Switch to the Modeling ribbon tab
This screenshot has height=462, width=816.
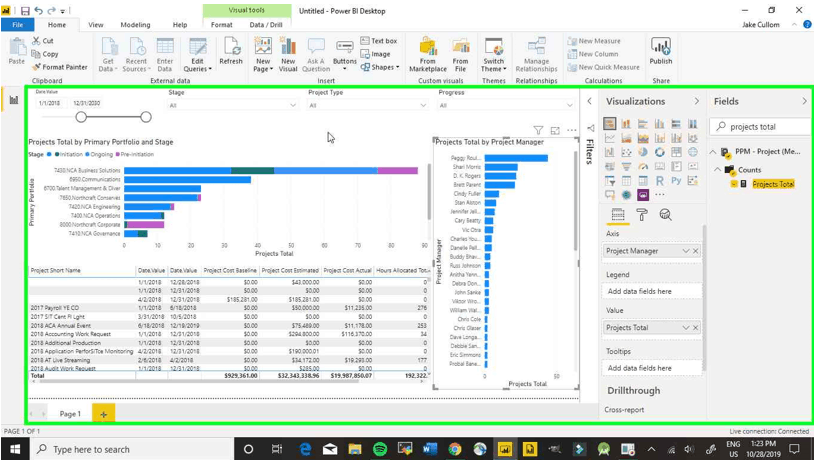(135, 24)
